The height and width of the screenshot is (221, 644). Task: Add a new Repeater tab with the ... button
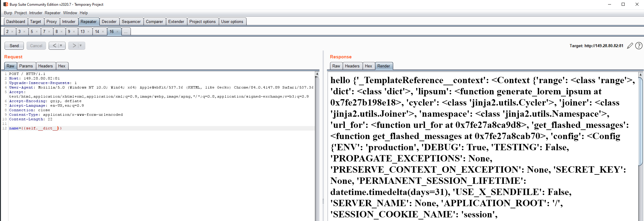pos(126,31)
